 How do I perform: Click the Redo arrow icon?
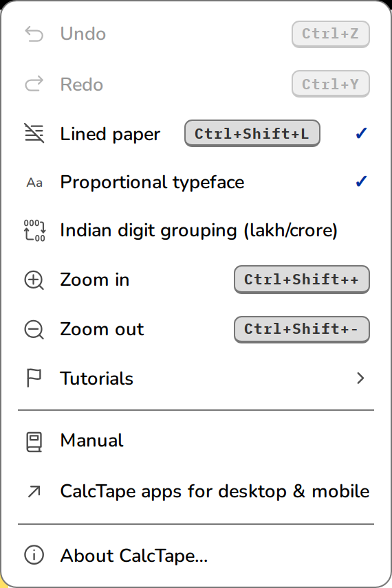[34, 84]
